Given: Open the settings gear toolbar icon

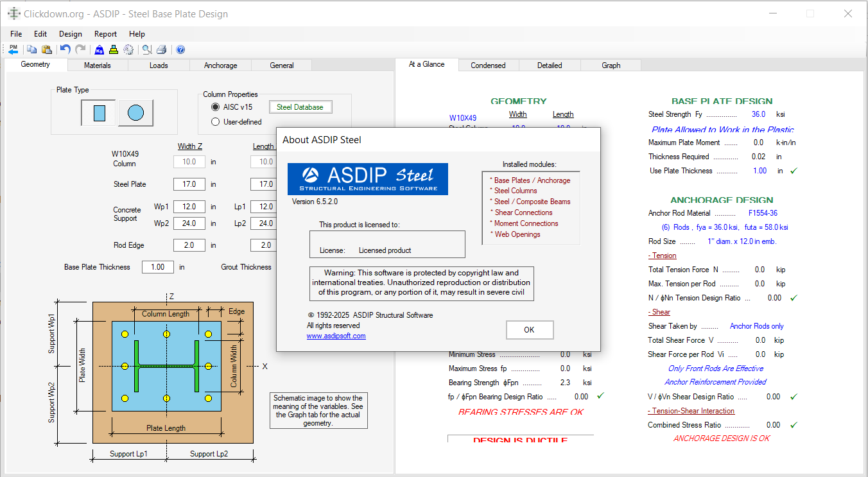Looking at the screenshot, I should coord(130,49).
